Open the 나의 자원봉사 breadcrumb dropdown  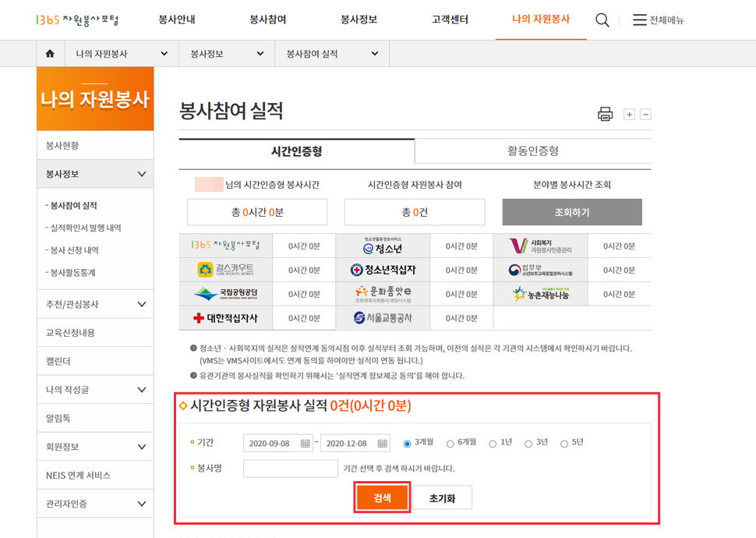point(122,54)
